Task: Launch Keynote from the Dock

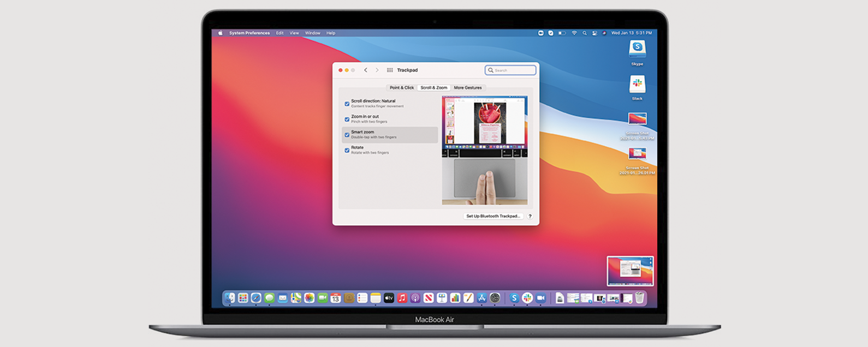Action: point(442,298)
